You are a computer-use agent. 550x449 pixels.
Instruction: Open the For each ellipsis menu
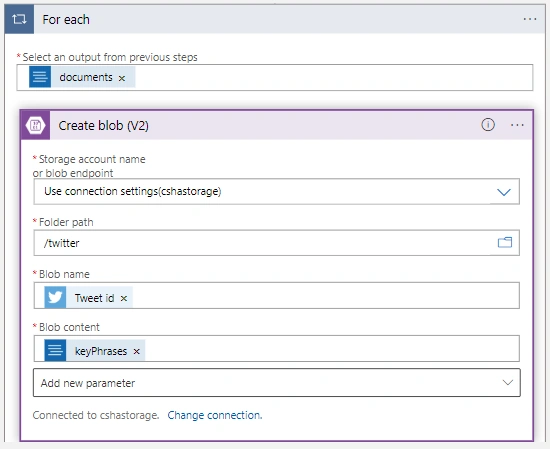tap(530, 19)
